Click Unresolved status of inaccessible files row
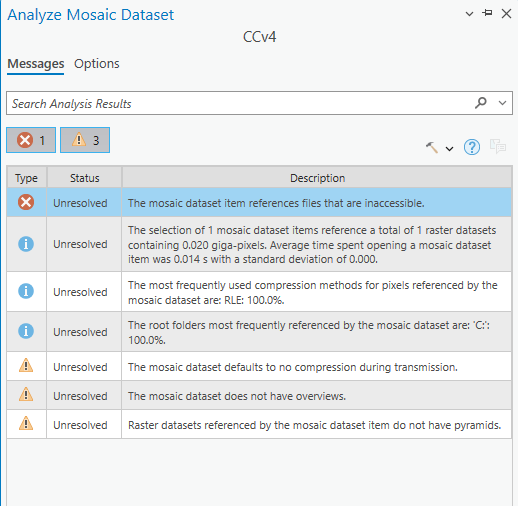The image size is (518, 506). (80, 203)
